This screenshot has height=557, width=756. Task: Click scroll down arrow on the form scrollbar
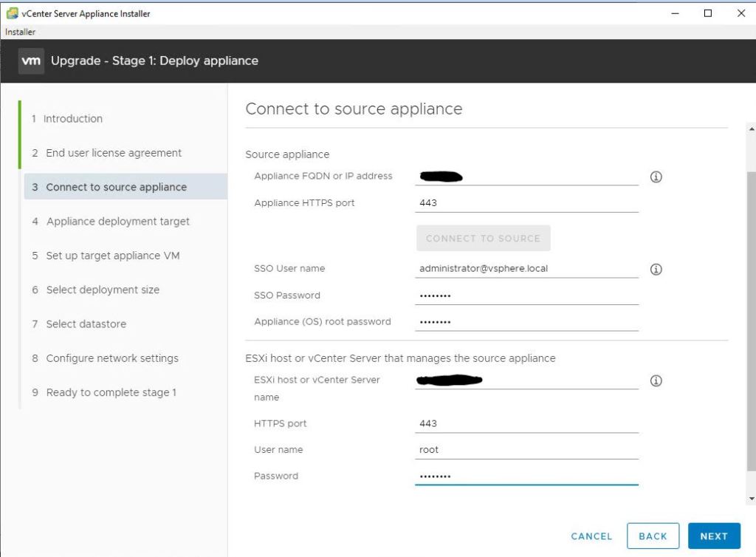pos(751,499)
